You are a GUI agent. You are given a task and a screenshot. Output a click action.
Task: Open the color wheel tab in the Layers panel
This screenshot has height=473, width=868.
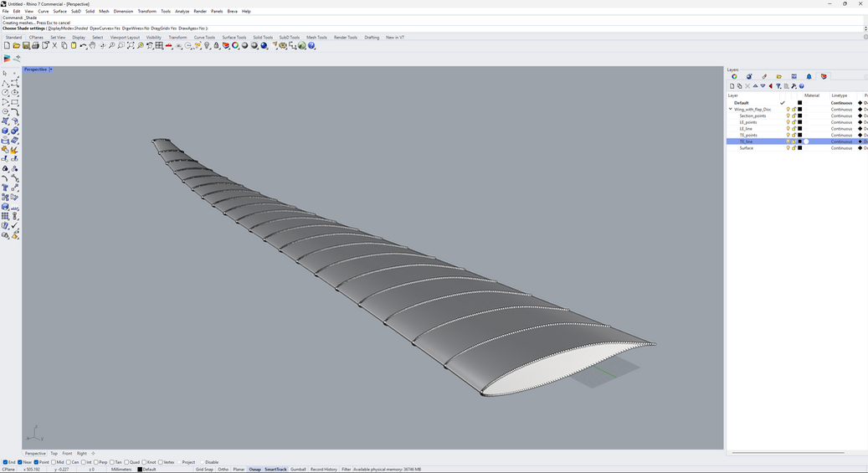[x=734, y=76]
